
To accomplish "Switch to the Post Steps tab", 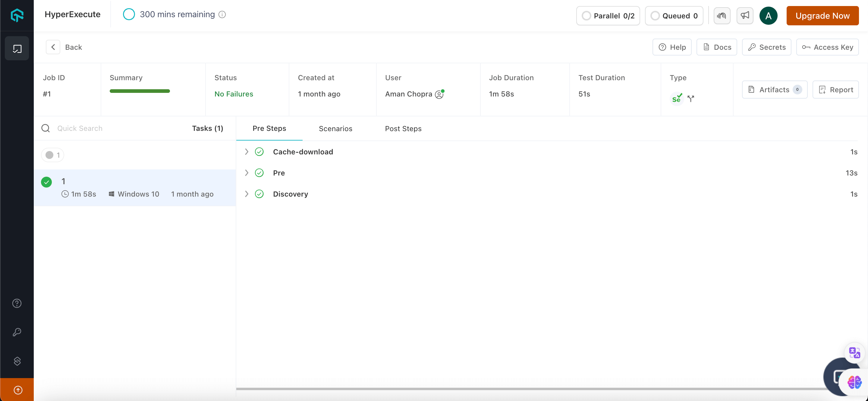I will (403, 128).
